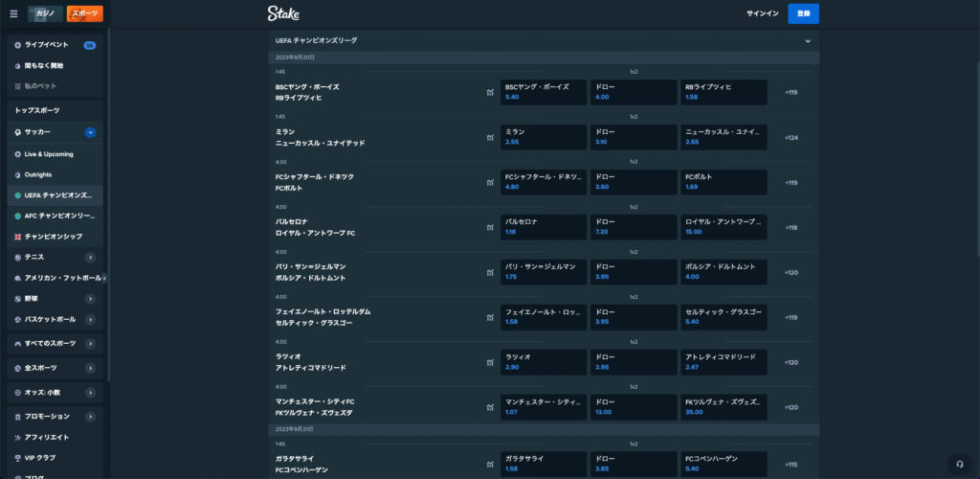The width and height of the screenshot is (980, 479).
Task: Click the サインイン link
Action: point(763,13)
